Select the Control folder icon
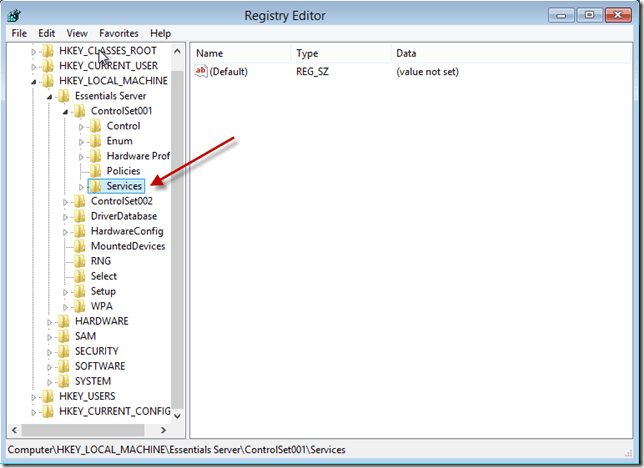 click(x=96, y=126)
